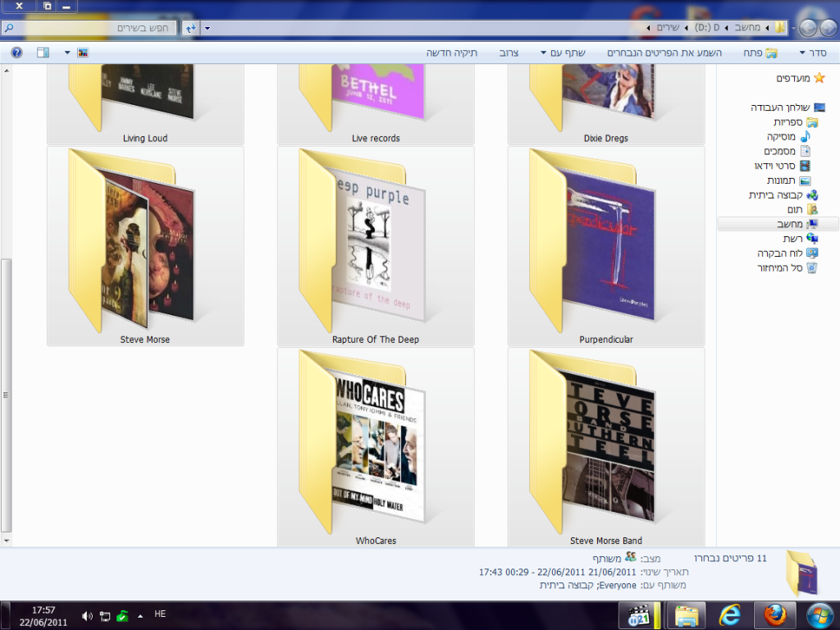Select ספריות libraries in sidebar

tap(796, 122)
